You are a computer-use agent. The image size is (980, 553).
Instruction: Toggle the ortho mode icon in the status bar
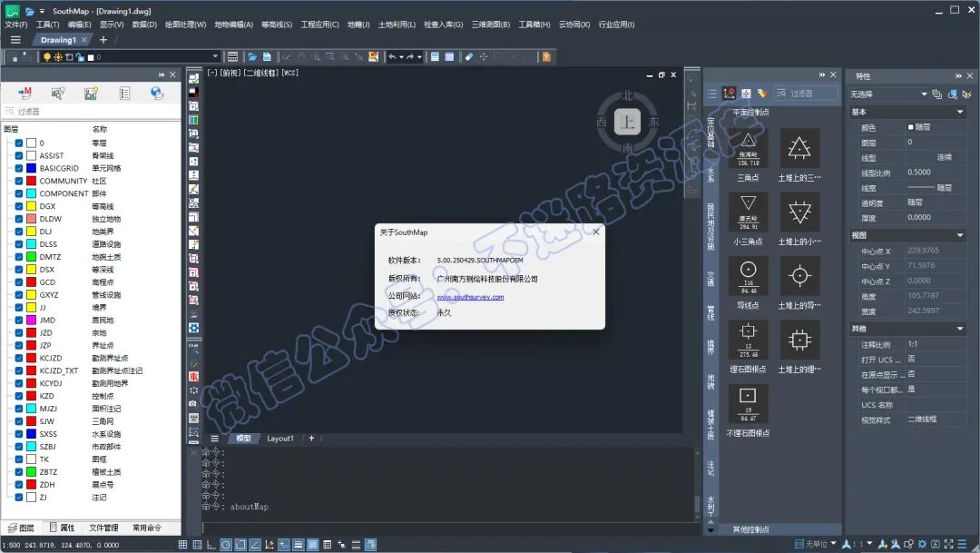tap(211, 545)
